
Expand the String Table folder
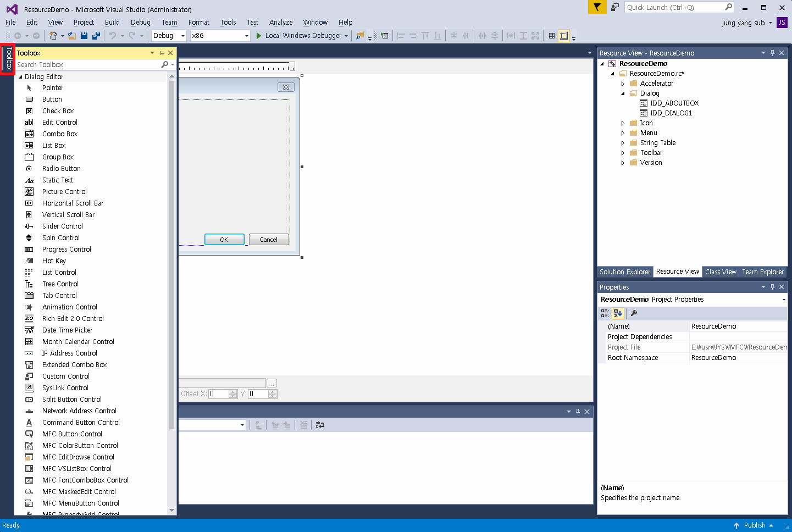(623, 143)
